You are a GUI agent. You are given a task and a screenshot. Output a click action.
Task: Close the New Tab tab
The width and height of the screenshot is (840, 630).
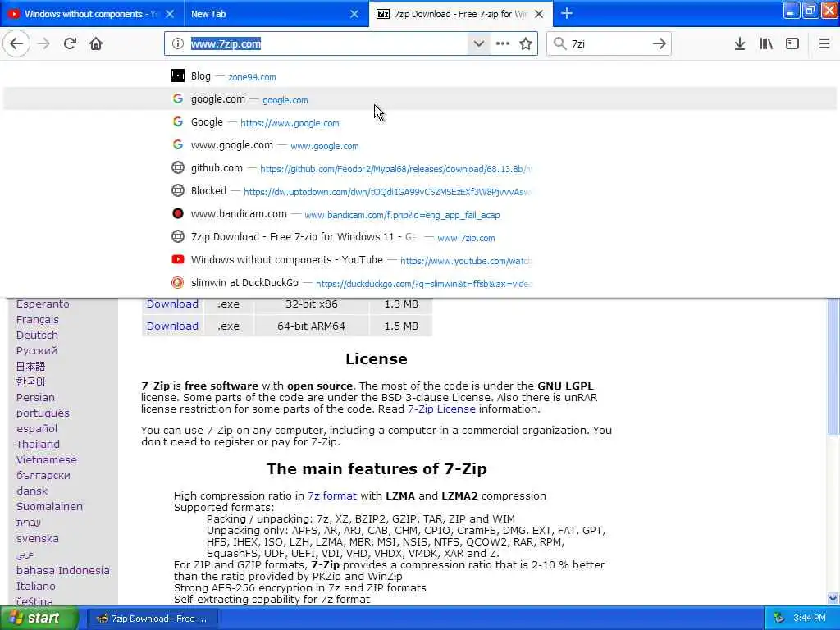coord(354,14)
